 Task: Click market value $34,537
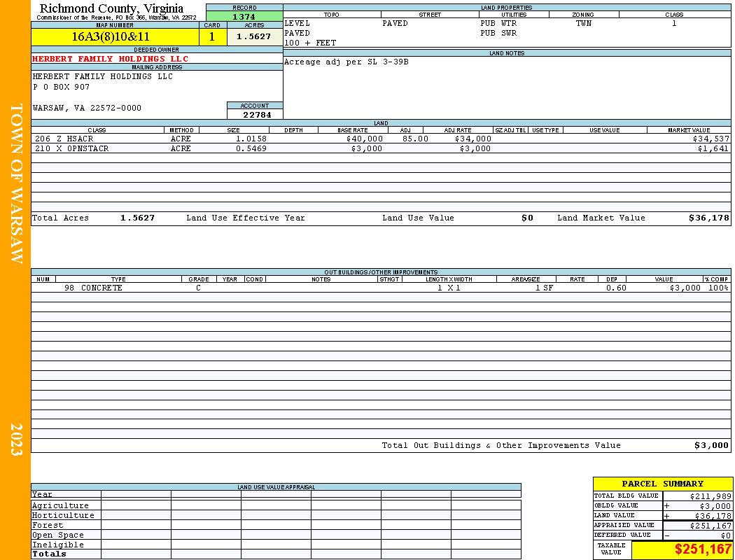710,139
